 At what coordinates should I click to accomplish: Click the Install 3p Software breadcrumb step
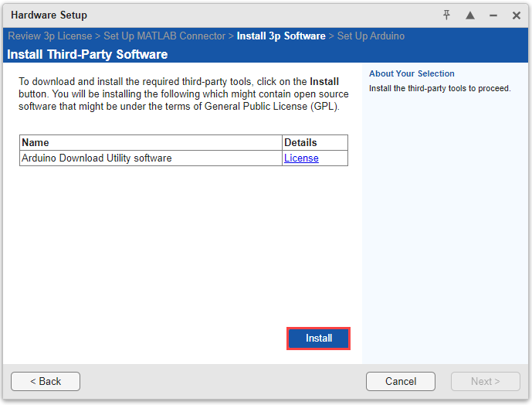click(x=281, y=36)
